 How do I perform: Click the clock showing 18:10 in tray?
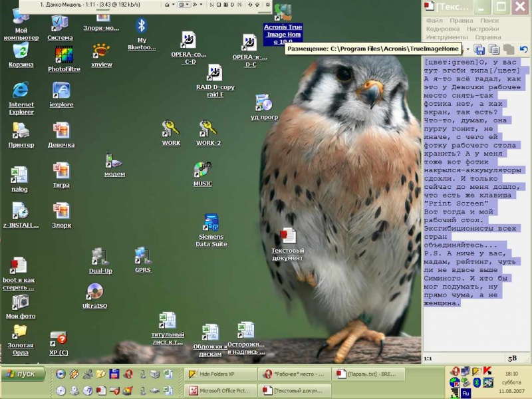[x=511, y=374]
